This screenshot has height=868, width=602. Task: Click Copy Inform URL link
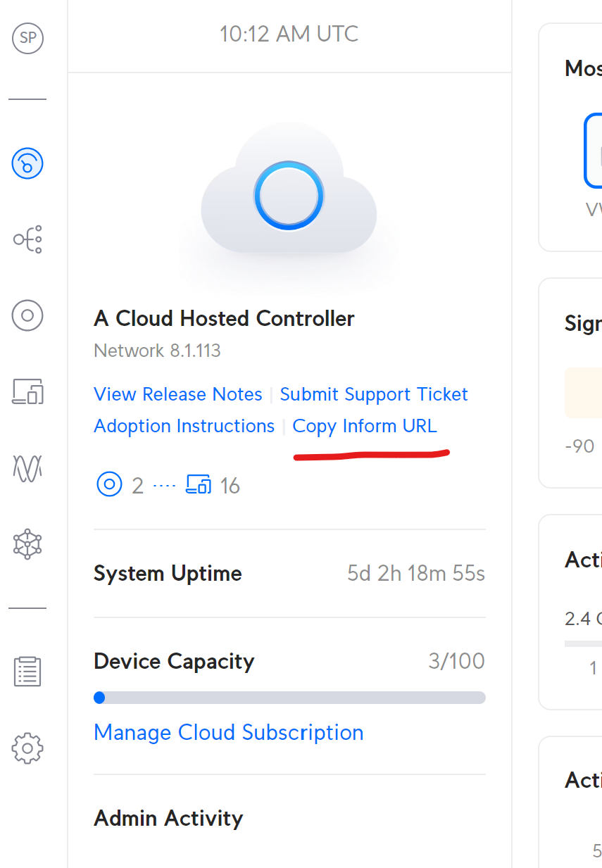coord(365,426)
